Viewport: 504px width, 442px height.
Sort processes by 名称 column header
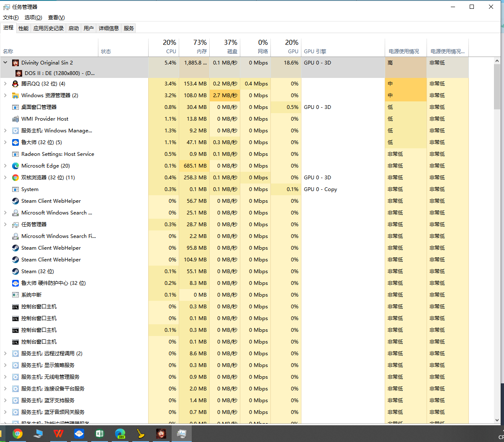click(x=49, y=47)
